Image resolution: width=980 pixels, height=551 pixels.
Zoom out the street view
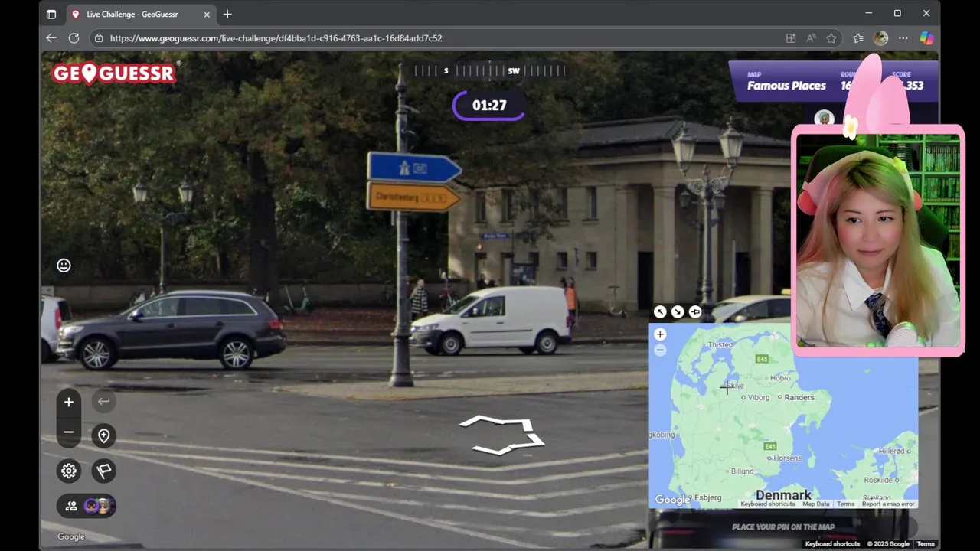click(69, 432)
